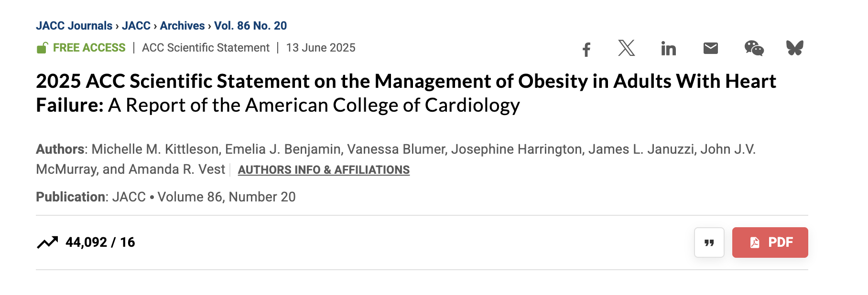Click the green free access lock icon
Screen dimensions: 868x295
point(42,48)
